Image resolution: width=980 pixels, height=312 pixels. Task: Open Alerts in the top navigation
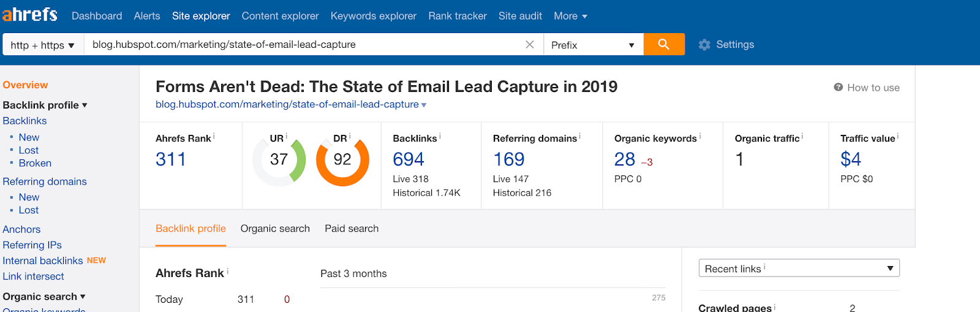pos(147,16)
